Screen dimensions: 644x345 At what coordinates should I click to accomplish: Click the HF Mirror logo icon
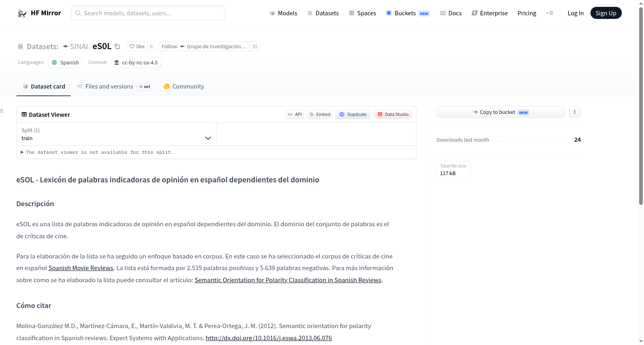point(22,13)
